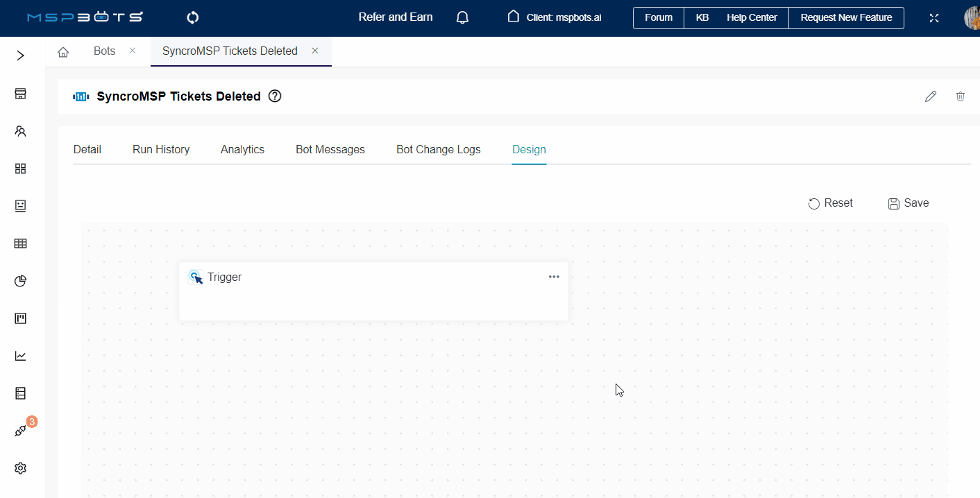This screenshot has height=498, width=980.
Task: Click the notification bell in the top bar
Action: 462,17
